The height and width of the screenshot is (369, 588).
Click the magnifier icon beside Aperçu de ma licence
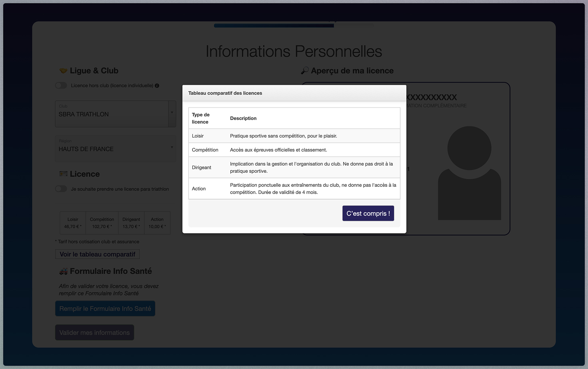[x=305, y=71]
